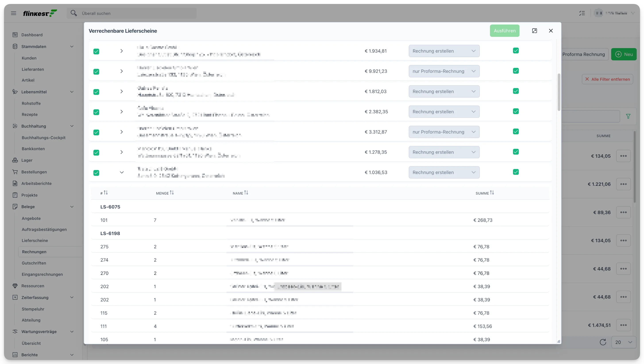
Task: Click the Proforma Rechnung button
Action: coord(583,54)
